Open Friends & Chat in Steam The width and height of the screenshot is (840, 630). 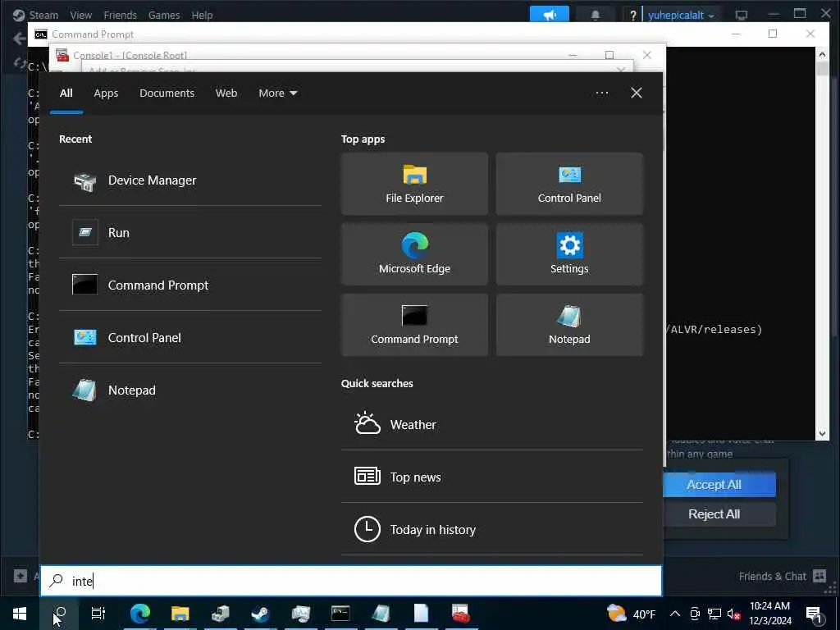[x=783, y=576]
